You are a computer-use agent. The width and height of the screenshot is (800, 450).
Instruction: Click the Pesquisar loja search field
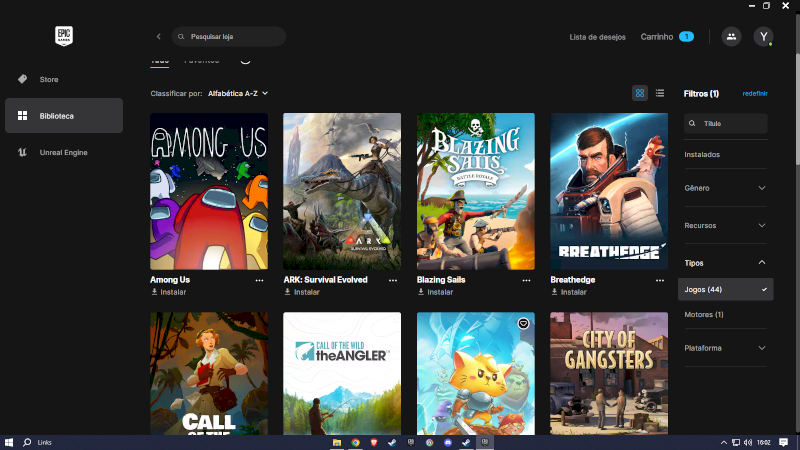coord(229,37)
